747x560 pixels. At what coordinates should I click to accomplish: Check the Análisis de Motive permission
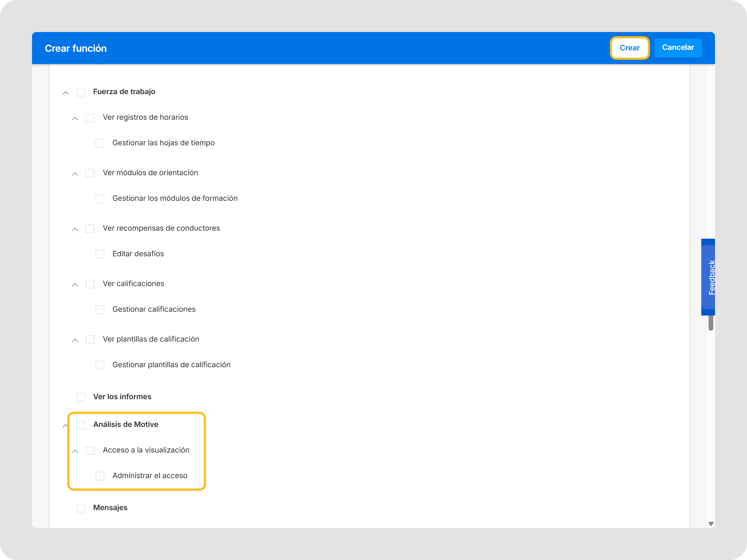[81, 425]
